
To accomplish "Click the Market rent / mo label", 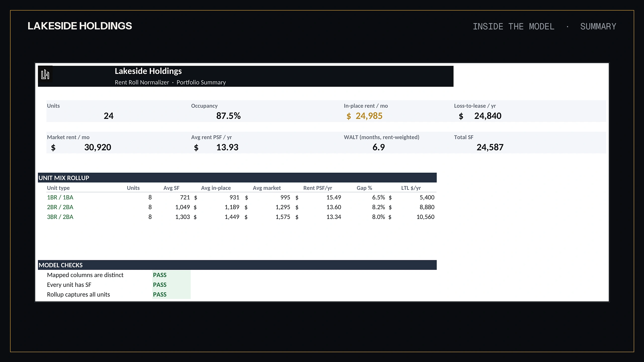I will (68, 137).
